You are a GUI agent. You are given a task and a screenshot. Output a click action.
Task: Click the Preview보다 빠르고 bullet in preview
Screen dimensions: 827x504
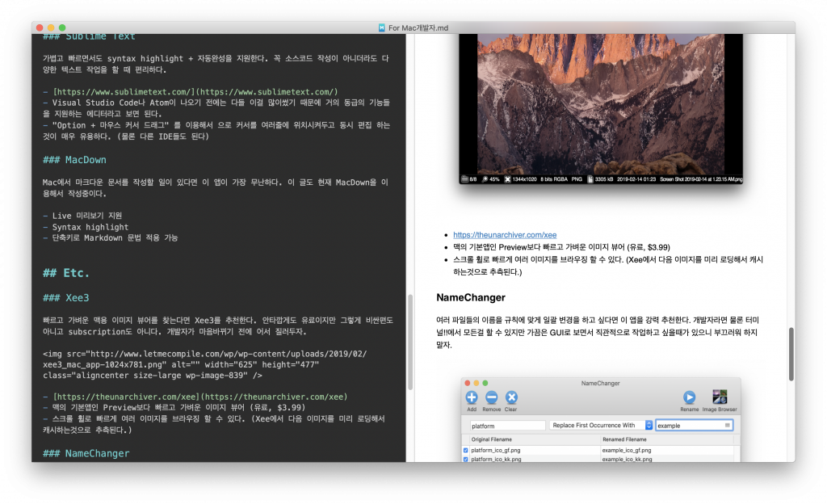(x=561, y=247)
